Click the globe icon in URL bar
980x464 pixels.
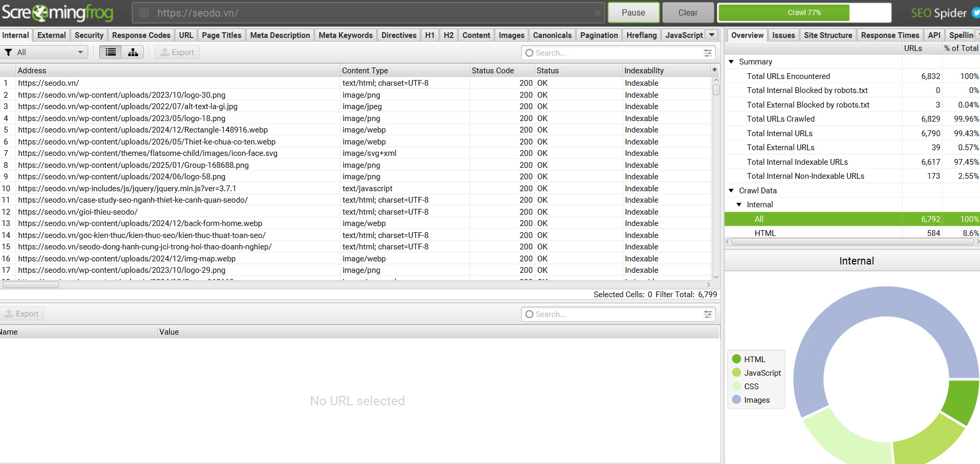144,12
